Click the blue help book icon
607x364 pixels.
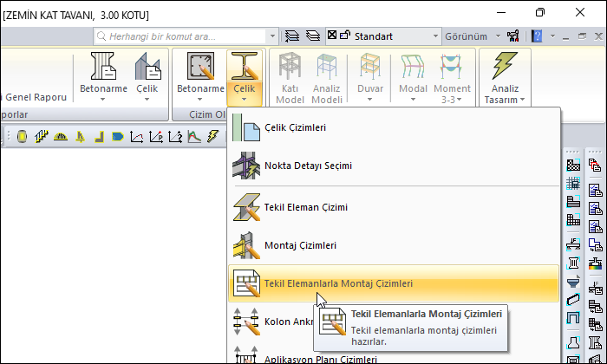537,36
